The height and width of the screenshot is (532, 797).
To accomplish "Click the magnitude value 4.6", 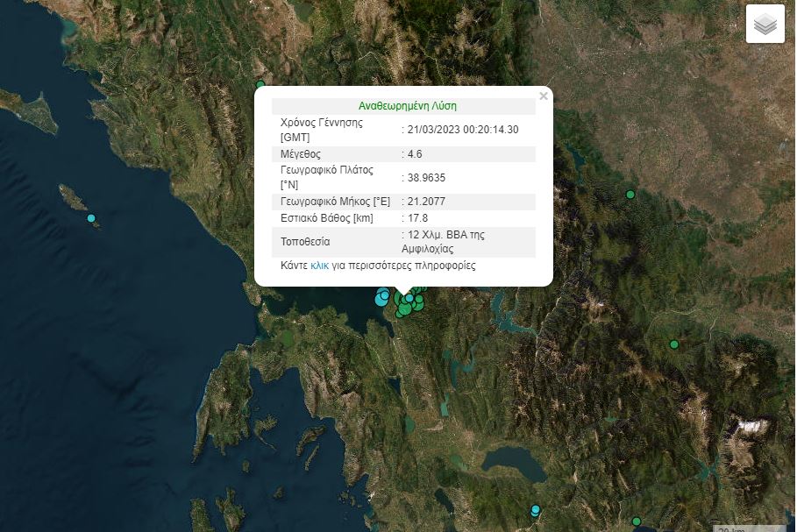I will tap(413, 154).
